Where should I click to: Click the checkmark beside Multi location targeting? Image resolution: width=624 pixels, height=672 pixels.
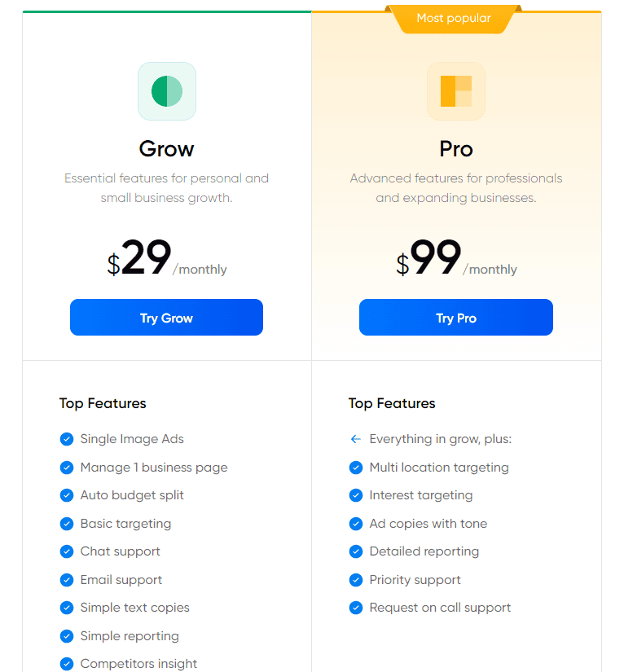click(356, 468)
